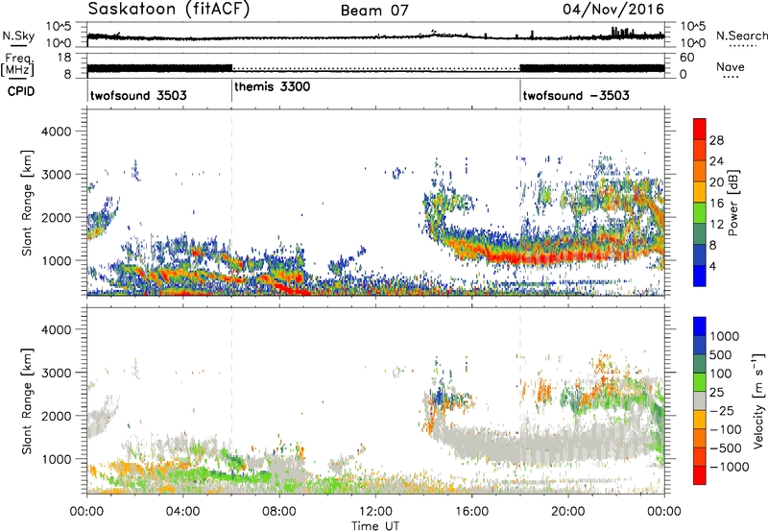The height and width of the screenshot is (532, 768).
Task: Click the 'N.Search' legend label
Action: 741,36
